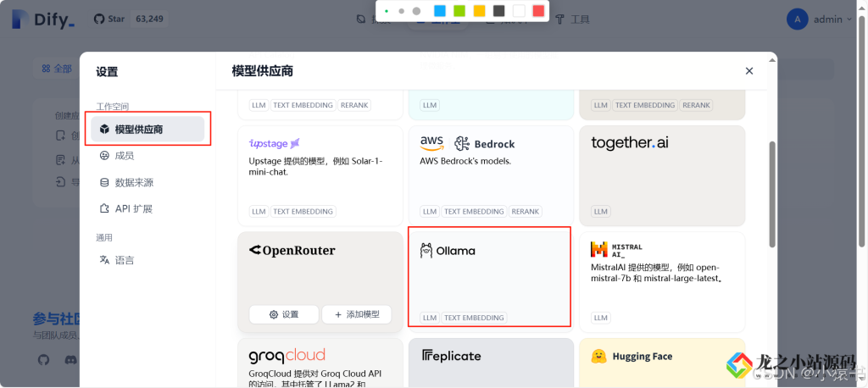Click the Mistral AI logo
The width and height of the screenshot is (868, 388).
(x=616, y=250)
